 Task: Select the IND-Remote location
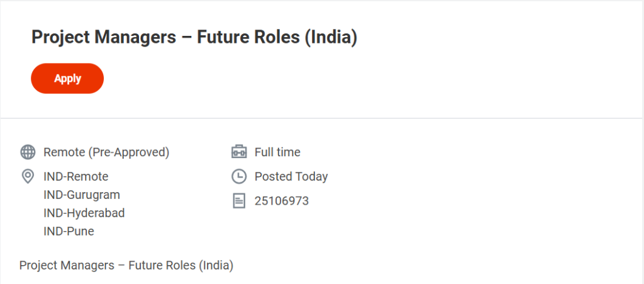coord(76,176)
